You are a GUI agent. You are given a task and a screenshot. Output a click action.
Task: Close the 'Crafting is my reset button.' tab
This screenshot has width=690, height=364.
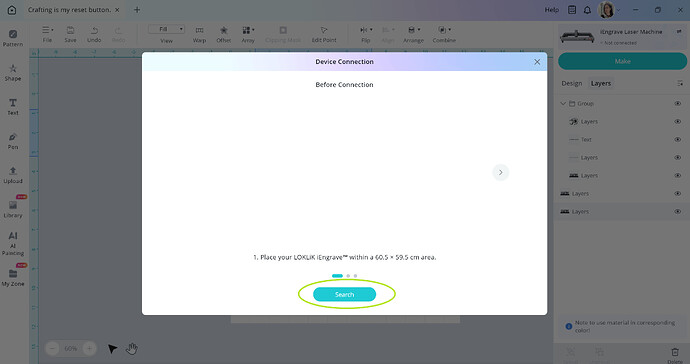[x=117, y=10]
